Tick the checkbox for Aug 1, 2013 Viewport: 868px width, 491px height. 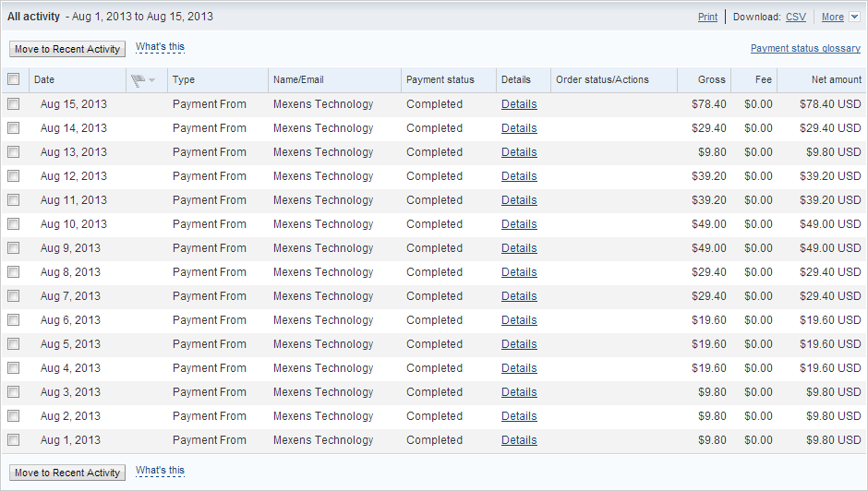[13, 440]
